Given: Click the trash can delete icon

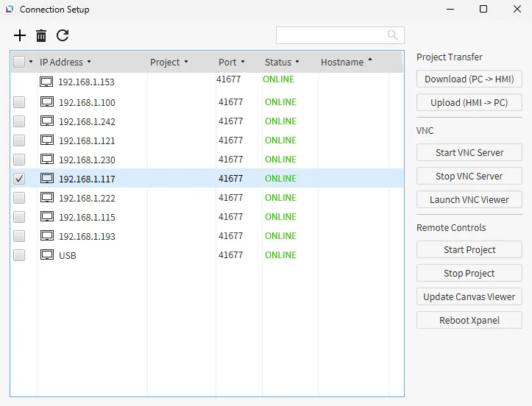Looking at the screenshot, I should coord(41,35).
